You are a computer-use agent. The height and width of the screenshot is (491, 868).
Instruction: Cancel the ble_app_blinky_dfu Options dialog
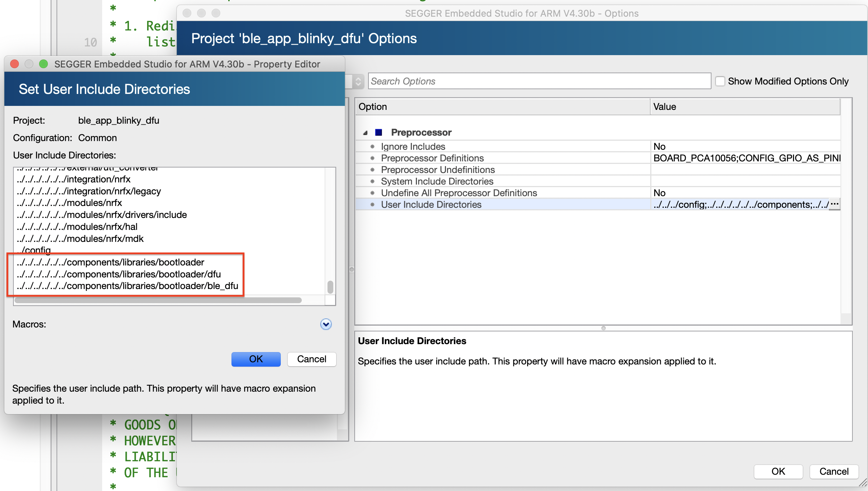pyautogui.click(x=833, y=471)
